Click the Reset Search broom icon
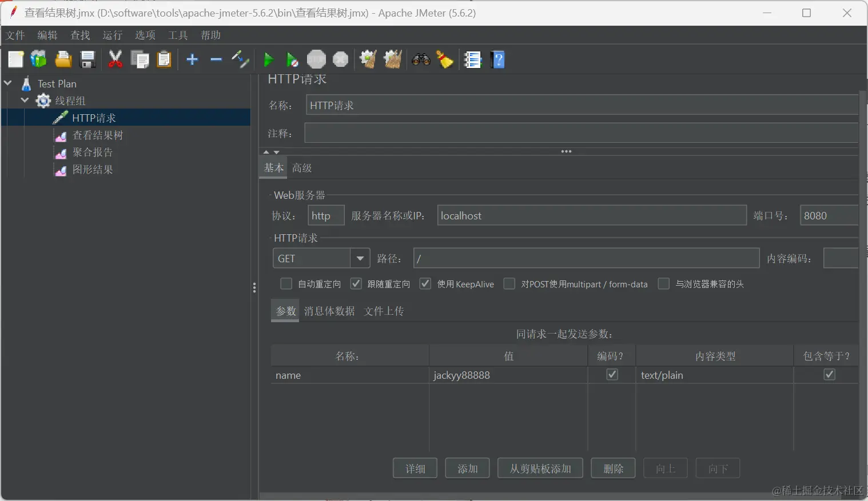 445,59
